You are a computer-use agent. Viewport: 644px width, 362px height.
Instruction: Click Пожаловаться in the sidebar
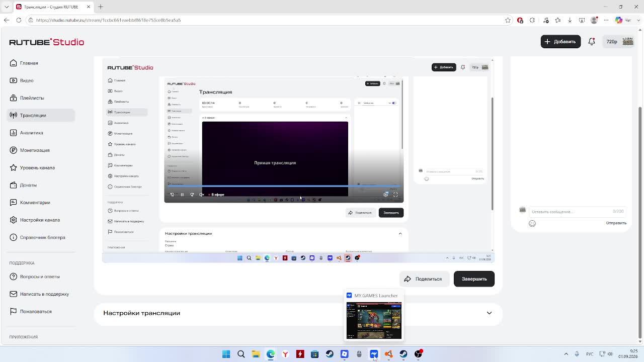(31, 311)
